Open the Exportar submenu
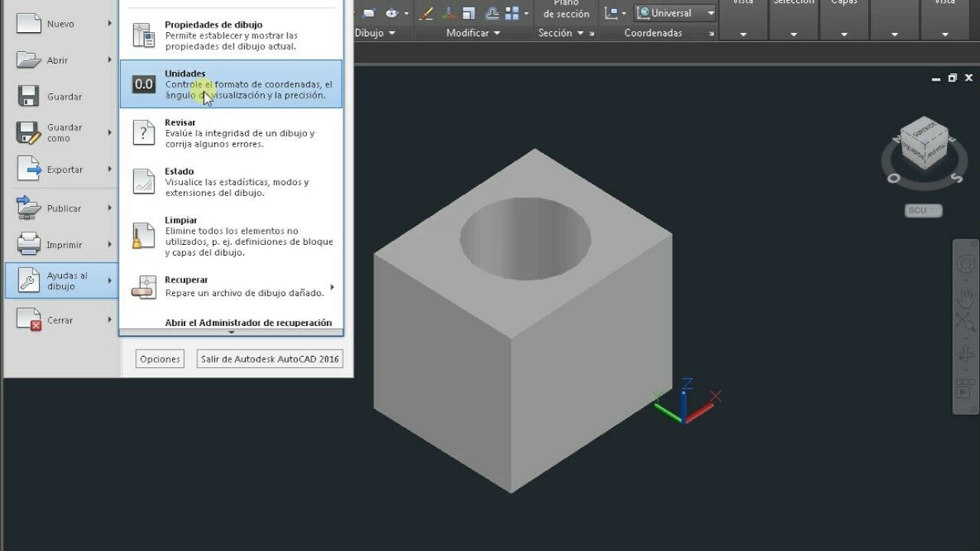980x551 pixels. click(x=64, y=170)
